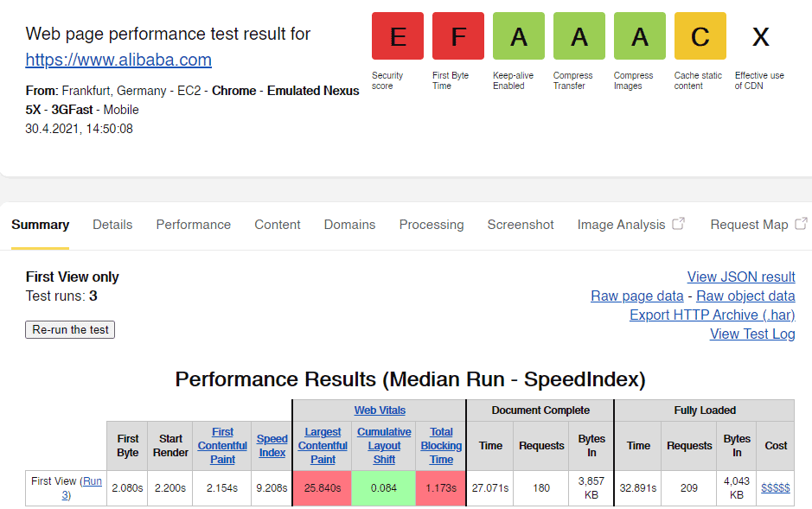The height and width of the screenshot is (509, 812).
Task: Click the Speed Index column link
Action: click(x=272, y=445)
